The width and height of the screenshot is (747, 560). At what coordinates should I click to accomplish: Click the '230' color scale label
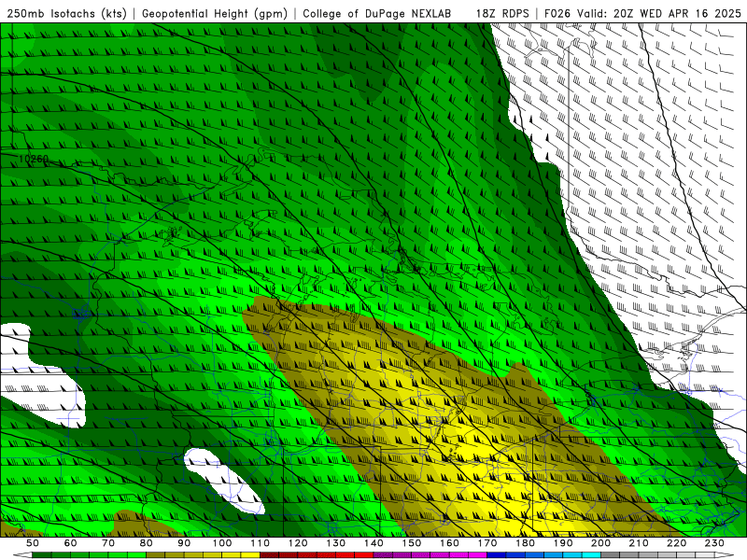click(x=715, y=543)
